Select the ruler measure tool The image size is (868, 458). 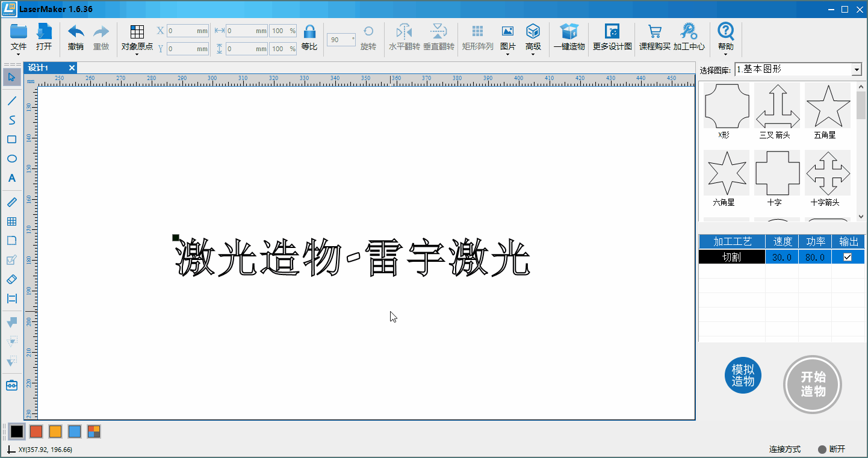11,202
